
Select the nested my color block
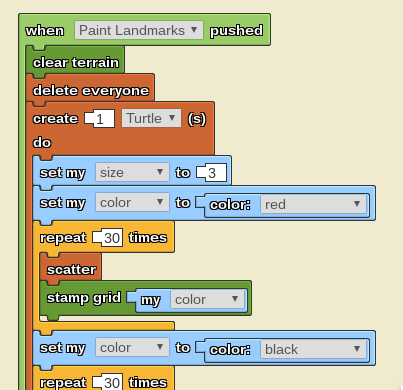tap(192, 299)
